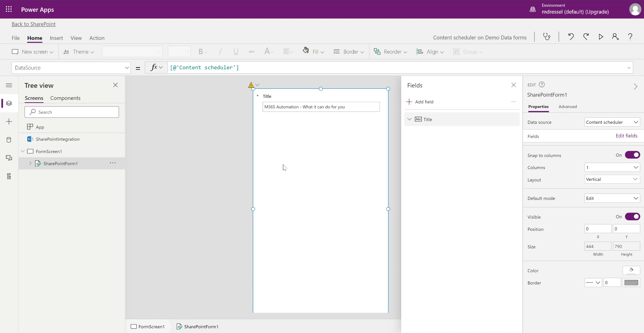
Task: Click the Tree view Search field
Action: (72, 112)
